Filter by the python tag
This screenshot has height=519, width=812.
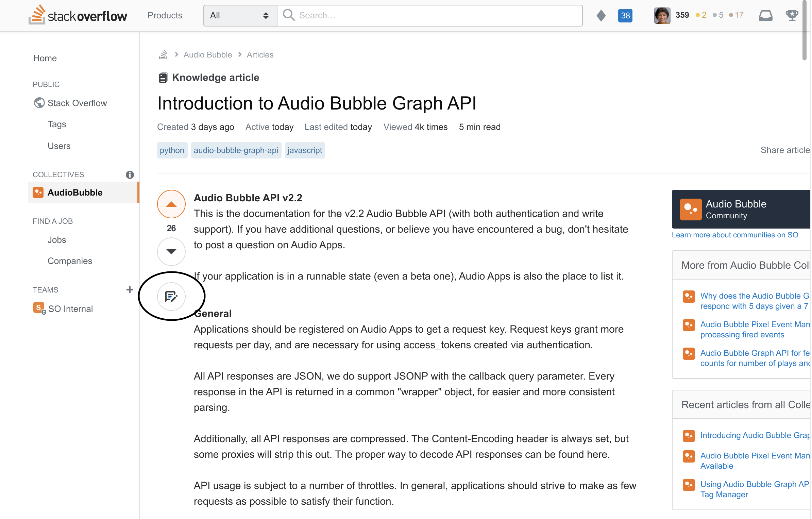(172, 150)
